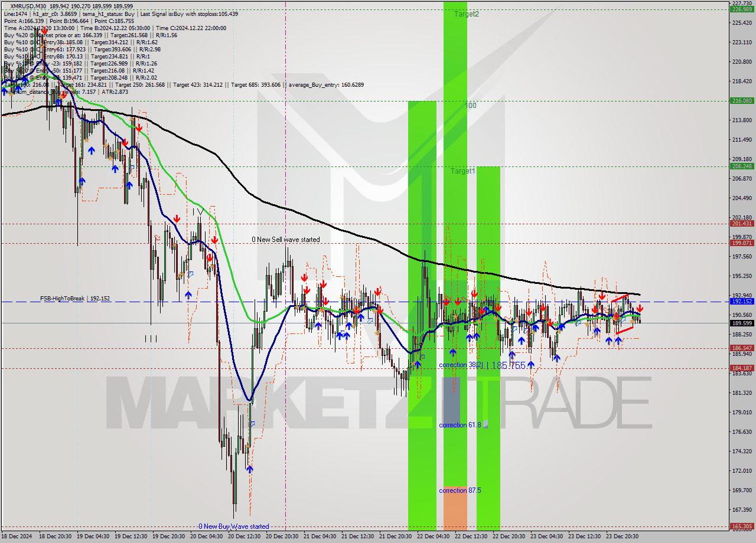This screenshot has height=543, width=756.
Task: Click the '23 Dec 04:30' time label
Action: [547, 537]
